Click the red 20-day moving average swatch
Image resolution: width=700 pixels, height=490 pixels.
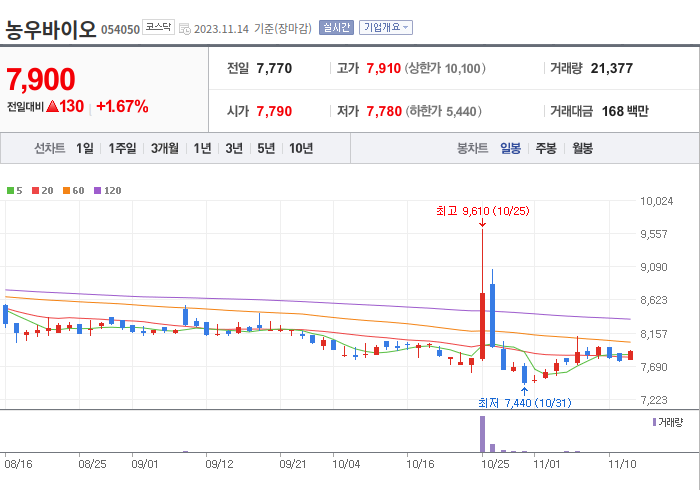(x=36, y=191)
